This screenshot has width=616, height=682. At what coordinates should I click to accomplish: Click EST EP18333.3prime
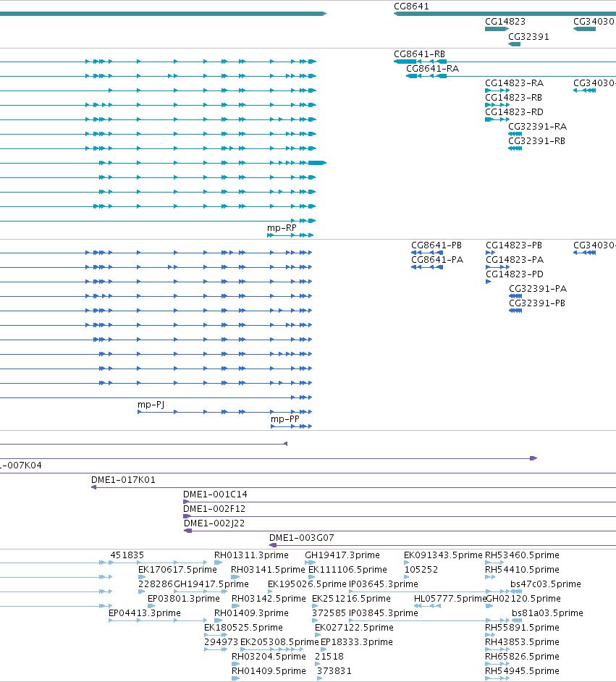pyautogui.click(x=356, y=642)
